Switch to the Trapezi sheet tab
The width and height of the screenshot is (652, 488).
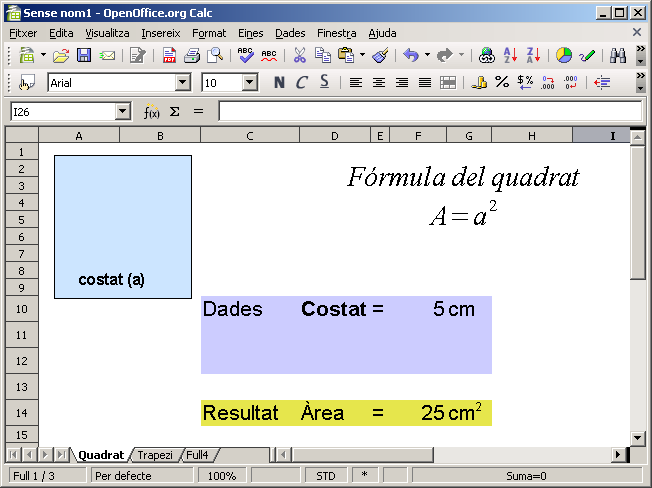click(155, 455)
